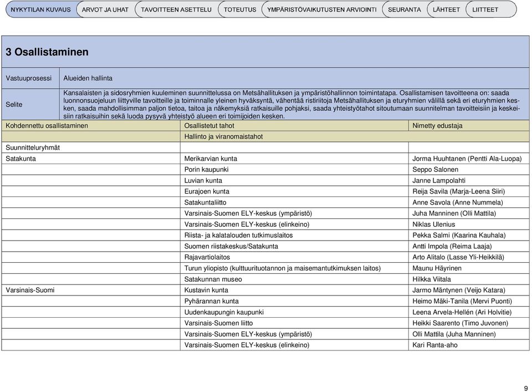Click Arto Alitalo (Lasse Yli-Heikkilä)
532x392 pixels.
coord(469,257)
